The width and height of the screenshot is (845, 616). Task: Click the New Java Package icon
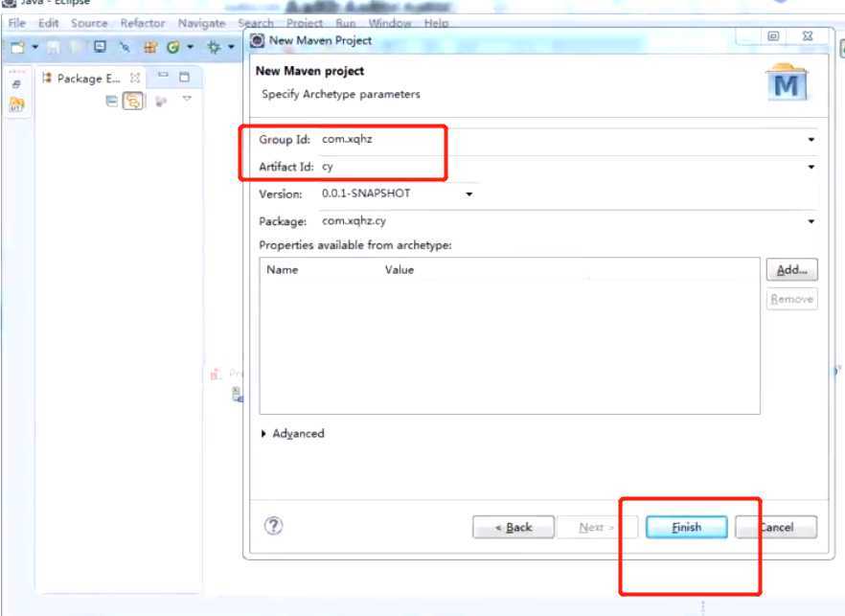[150, 48]
